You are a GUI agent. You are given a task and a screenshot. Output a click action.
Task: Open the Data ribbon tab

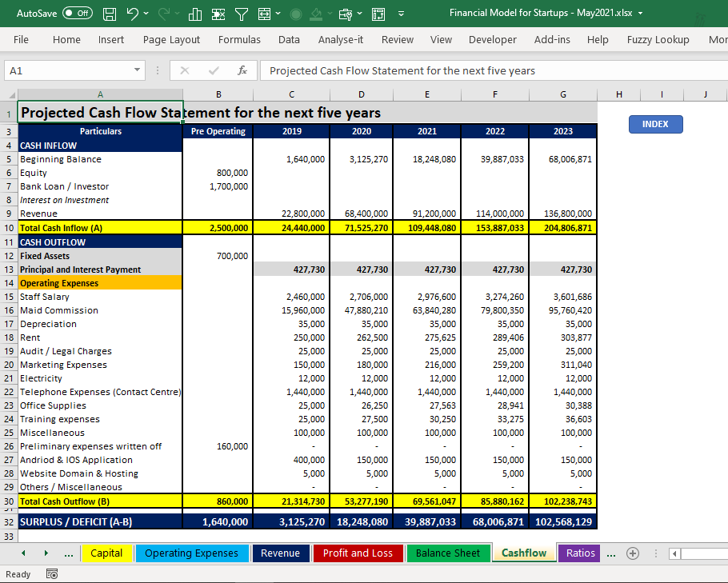coord(289,40)
